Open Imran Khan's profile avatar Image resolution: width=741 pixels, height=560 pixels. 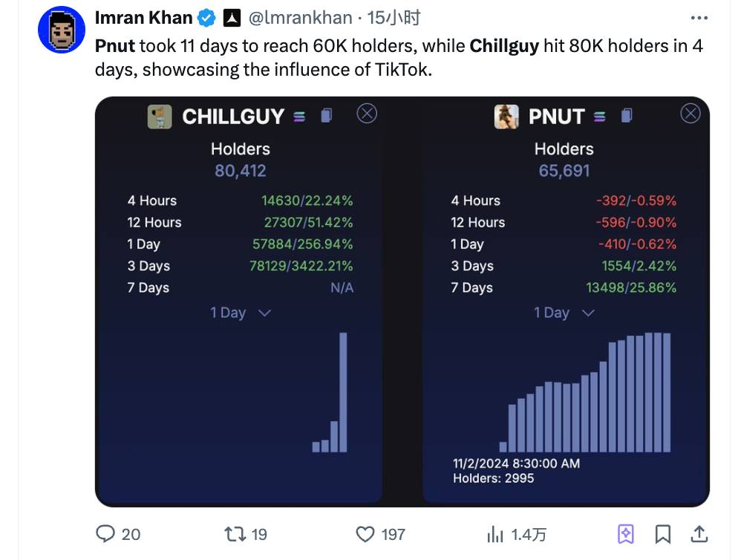(x=62, y=30)
